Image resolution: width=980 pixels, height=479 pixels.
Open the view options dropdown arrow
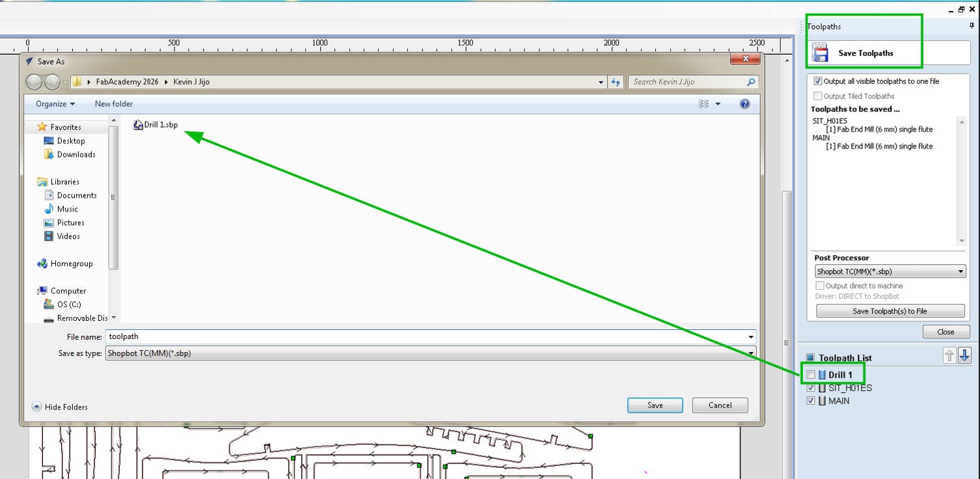718,104
